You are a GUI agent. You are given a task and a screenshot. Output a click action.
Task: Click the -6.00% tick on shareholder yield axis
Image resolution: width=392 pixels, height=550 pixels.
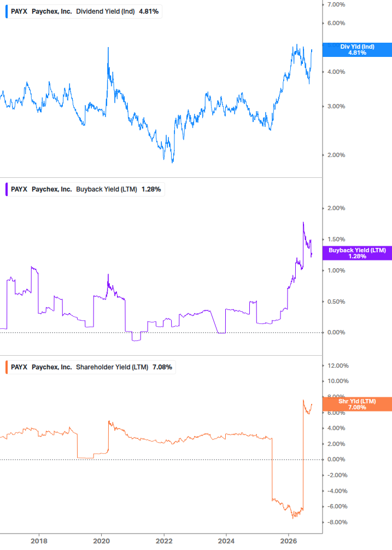337,507
